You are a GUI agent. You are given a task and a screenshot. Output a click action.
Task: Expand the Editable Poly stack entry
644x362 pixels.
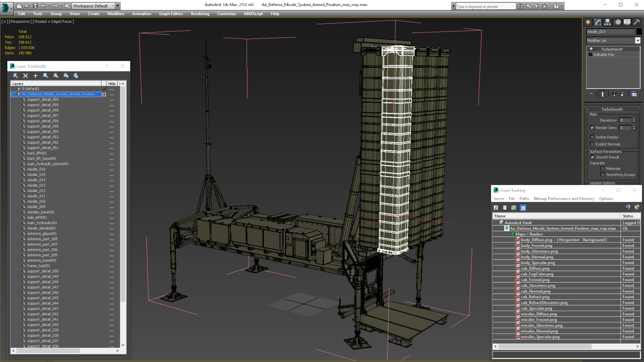click(x=591, y=55)
